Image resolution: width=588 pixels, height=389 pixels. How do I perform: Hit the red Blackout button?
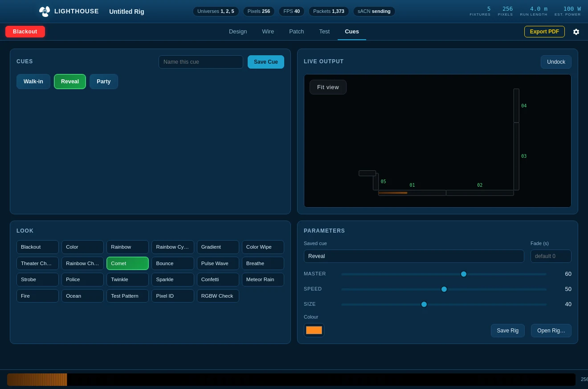pyautogui.click(x=25, y=32)
